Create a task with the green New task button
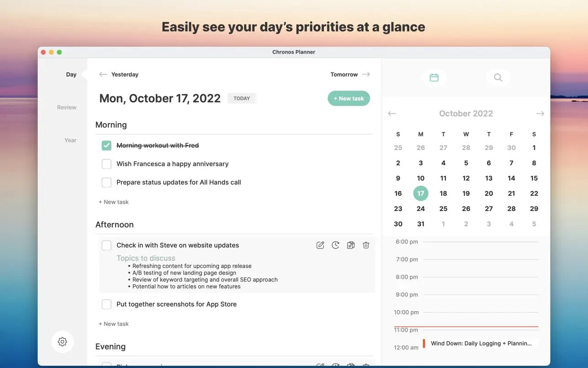The width and height of the screenshot is (588, 368). (349, 98)
